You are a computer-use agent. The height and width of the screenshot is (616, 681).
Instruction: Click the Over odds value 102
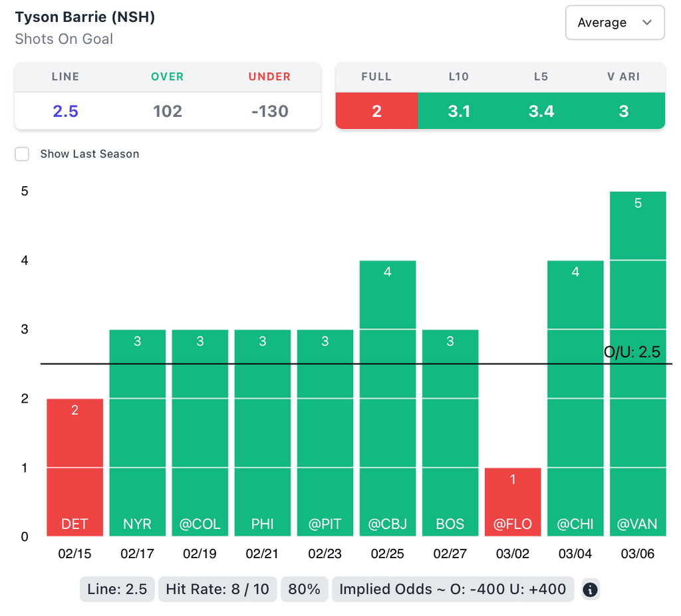click(168, 111)
